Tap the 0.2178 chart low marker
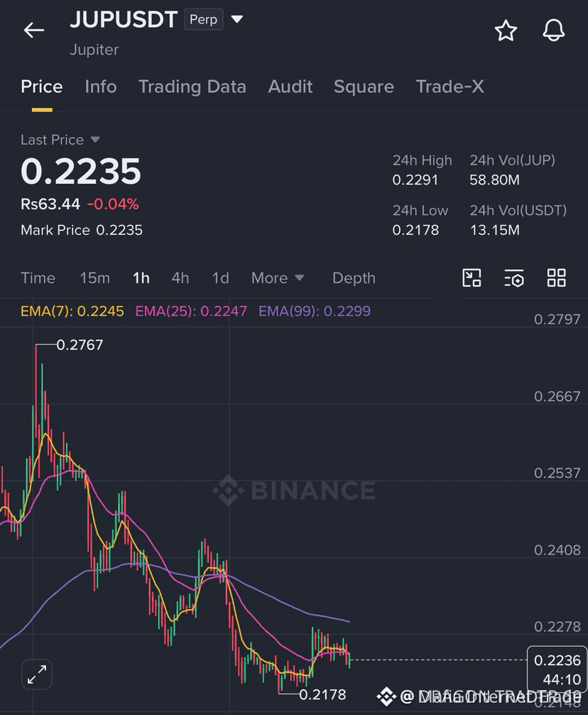Image resolution: width=588 pixels, height=715 pixels. click(x=323, y=695)
